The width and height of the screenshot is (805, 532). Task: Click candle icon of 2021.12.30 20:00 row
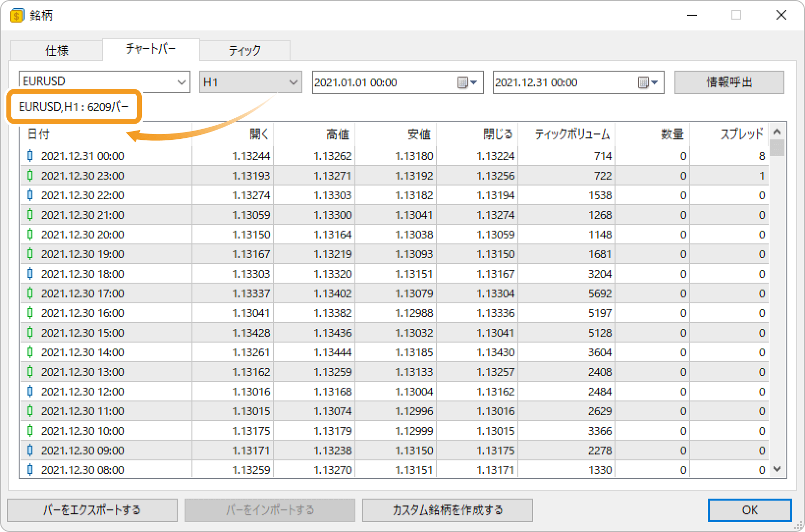30,235
